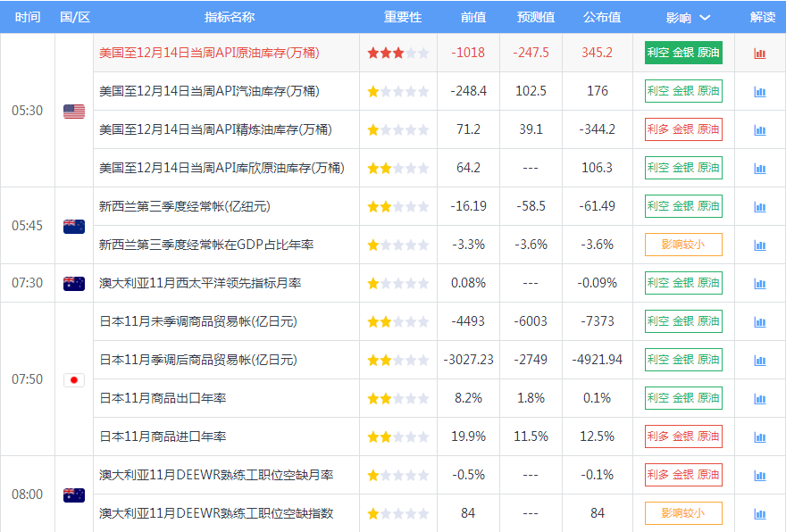Click the United States flag icon
Image resolution: width=786 pixels, height=532 pixels.
74,112
